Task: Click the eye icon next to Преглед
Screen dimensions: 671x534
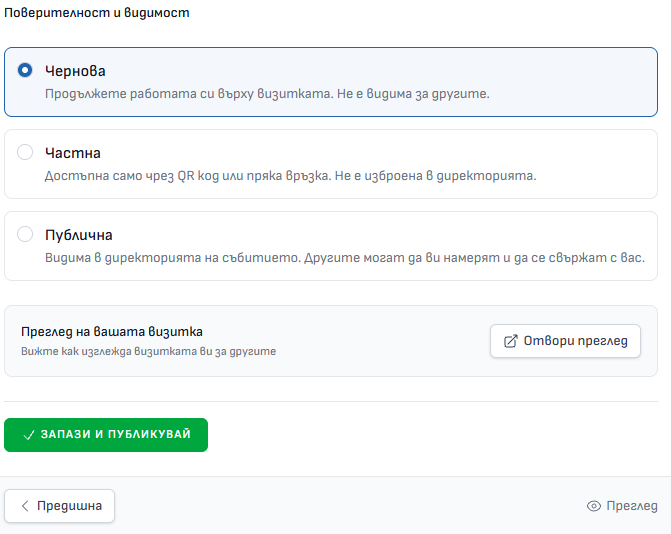Action: [x=594, y=506]
